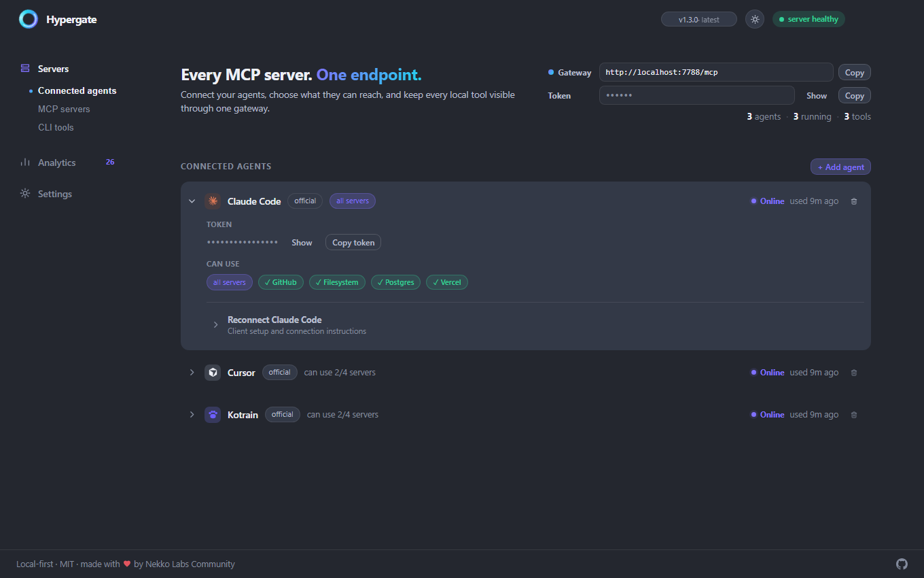Delete the Cursor agent with trash icon

[x=854, y=373]
